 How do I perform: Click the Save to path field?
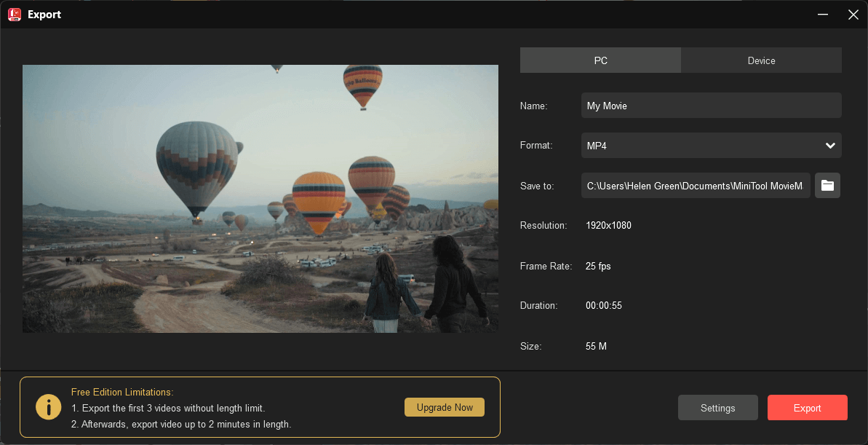click(696, 186)
